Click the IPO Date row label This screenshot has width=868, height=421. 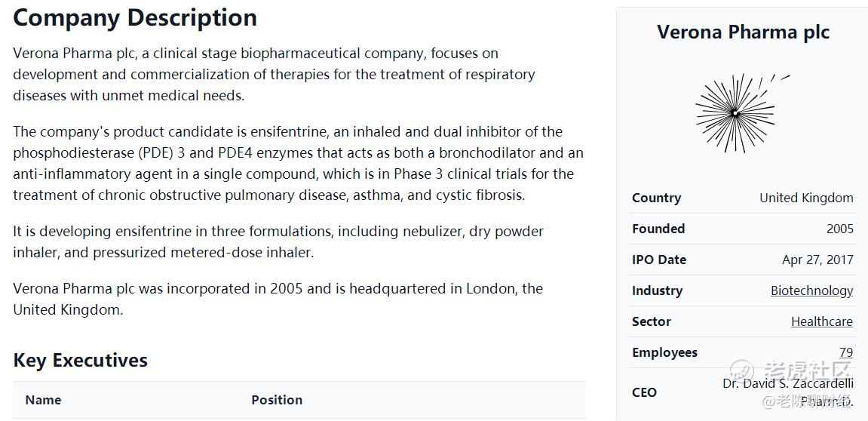tap(659, 260)
